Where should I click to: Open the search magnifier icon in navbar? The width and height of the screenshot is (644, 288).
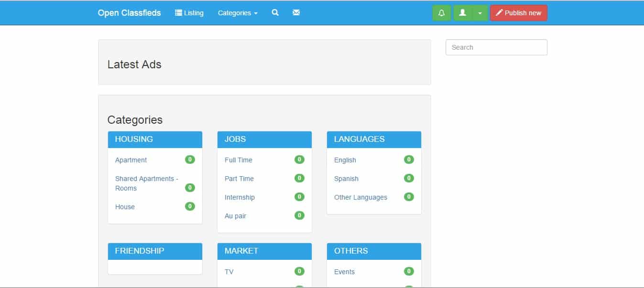pyautogui.click(x=275, y=13)
